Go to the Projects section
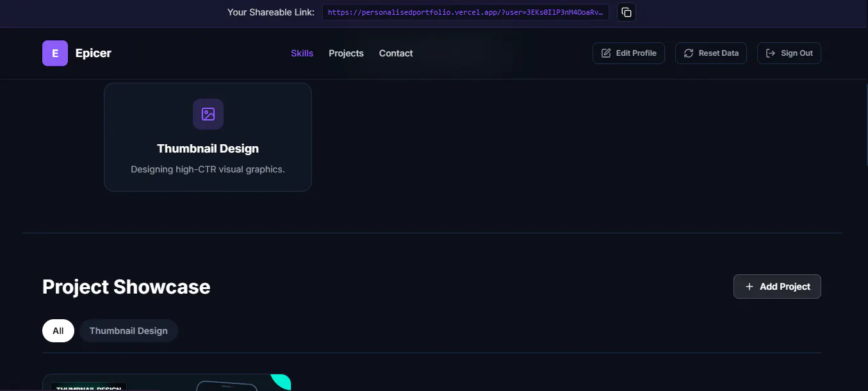 pyautogui.click(x=346, y=53)
